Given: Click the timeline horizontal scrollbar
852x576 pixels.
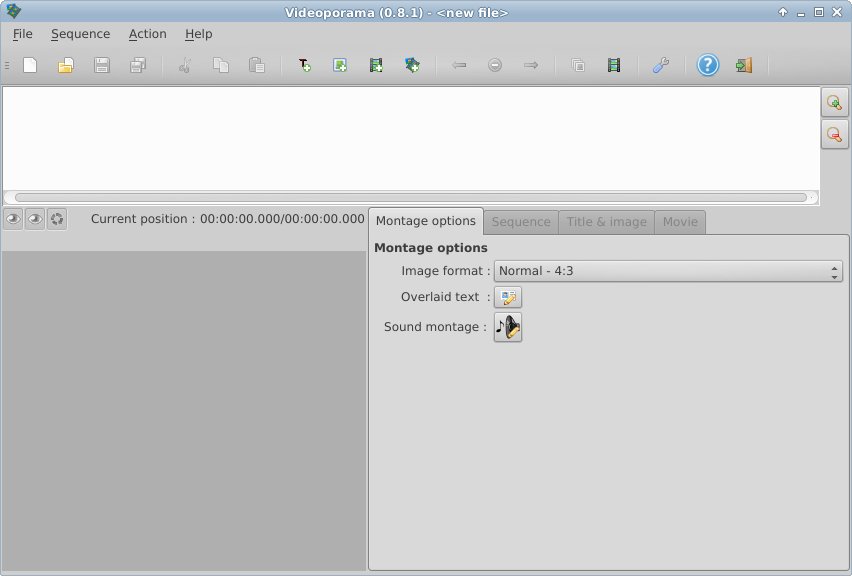Looking at the screenshot, I should [411, 198].
